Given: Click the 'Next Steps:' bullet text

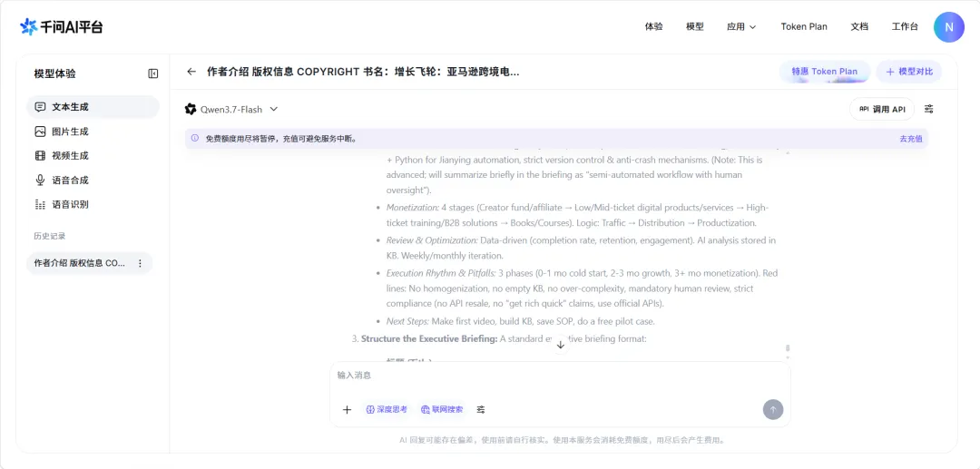Looking at the screenshot, I should pos(407,322).
